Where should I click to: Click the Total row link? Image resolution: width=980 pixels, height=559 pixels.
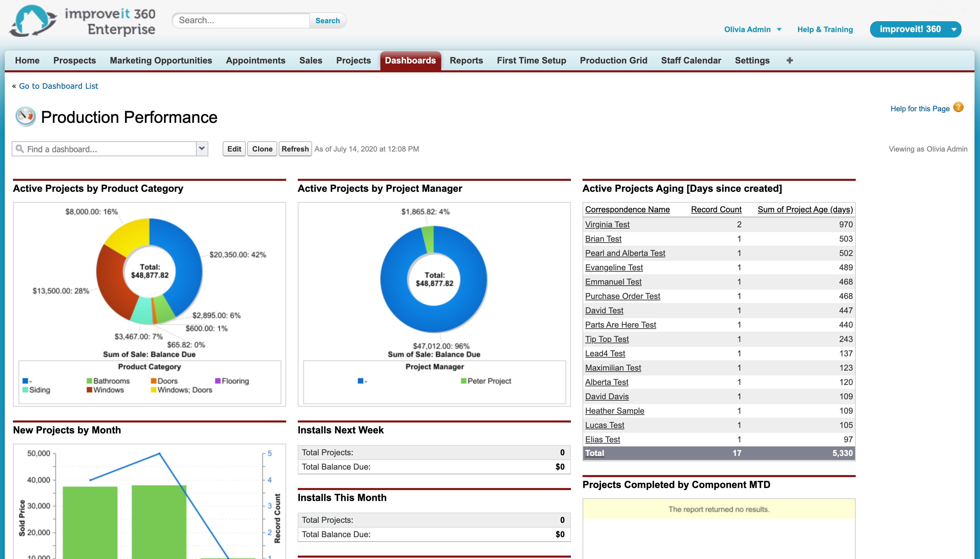(x=594, y=453)
